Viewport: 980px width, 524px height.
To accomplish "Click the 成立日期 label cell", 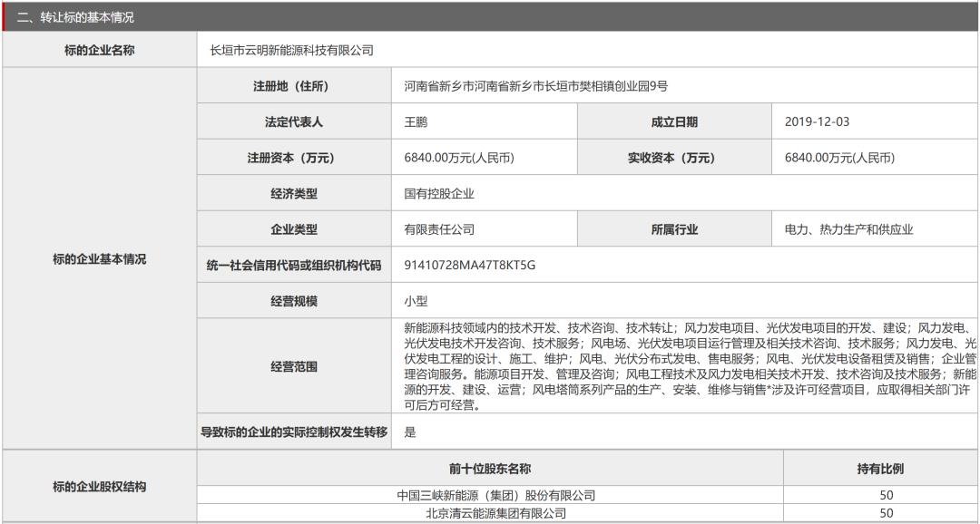I will (674, 121).
